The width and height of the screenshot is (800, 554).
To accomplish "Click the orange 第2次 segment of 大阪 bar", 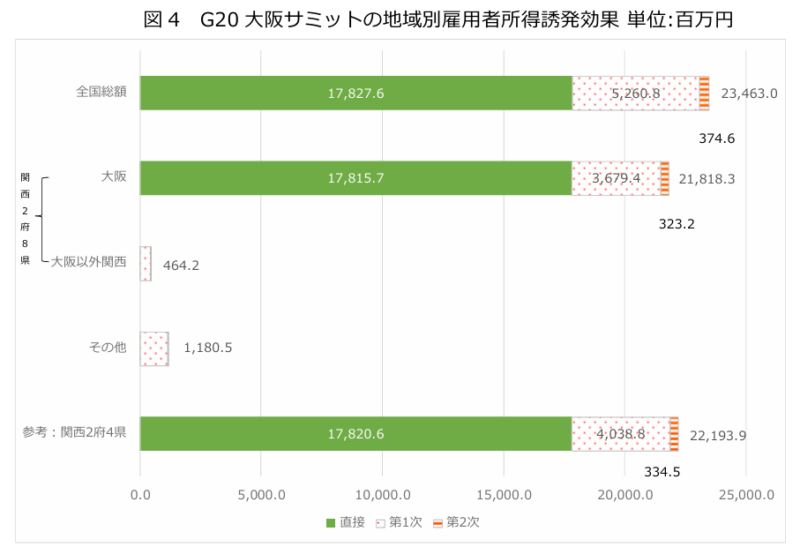I will tap(665, 178).
